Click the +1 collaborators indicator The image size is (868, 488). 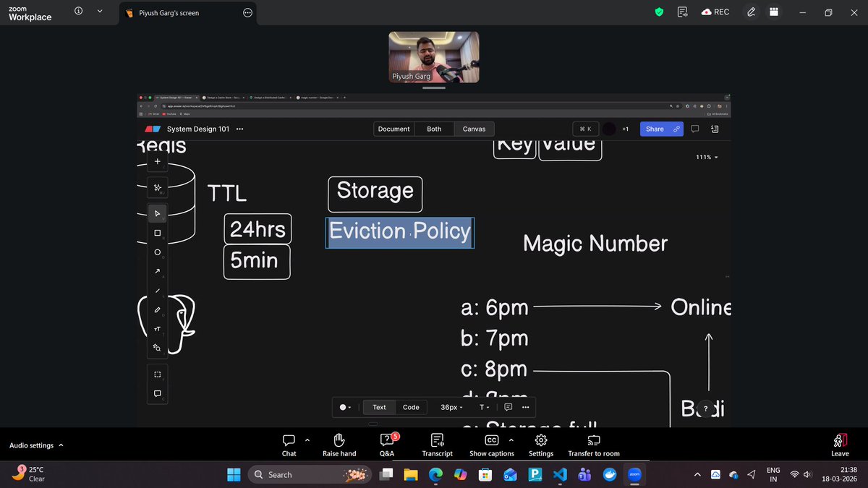(625, 129)
